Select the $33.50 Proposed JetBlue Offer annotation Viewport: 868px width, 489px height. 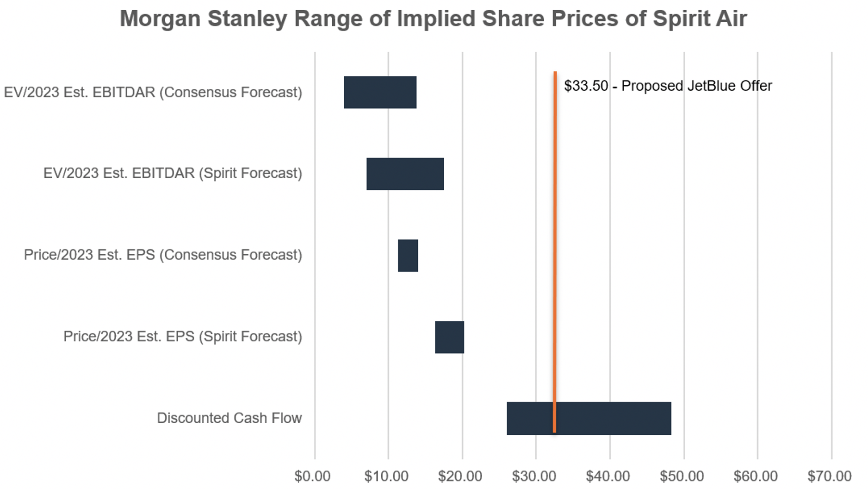click(x=668, y=86)
